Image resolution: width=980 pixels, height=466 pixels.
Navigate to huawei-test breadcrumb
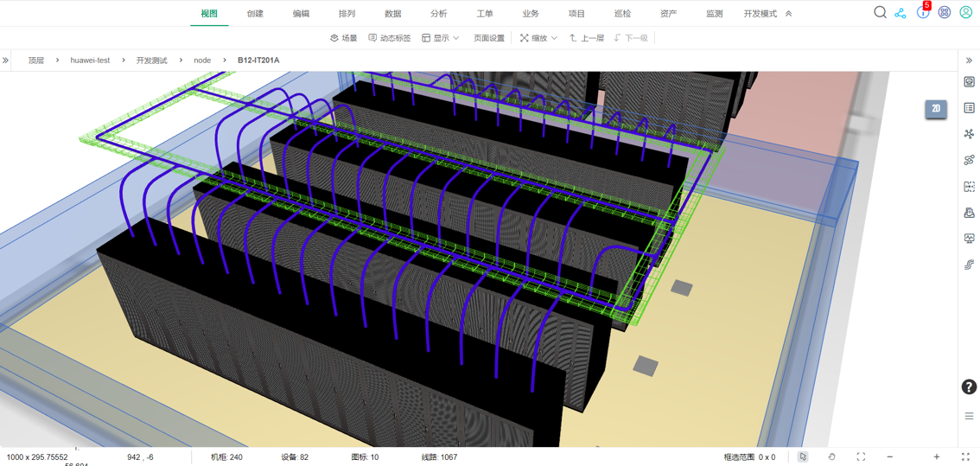point(90,61)
